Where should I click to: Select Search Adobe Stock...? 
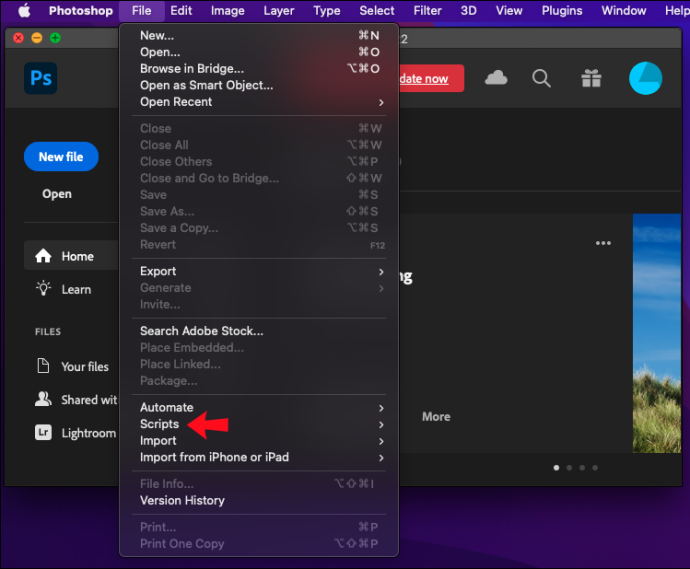259,331
